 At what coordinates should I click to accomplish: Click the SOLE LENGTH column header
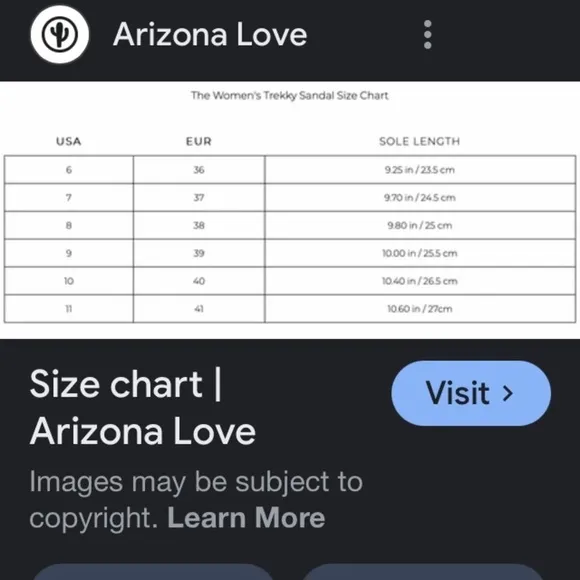[x=419, y=141]
